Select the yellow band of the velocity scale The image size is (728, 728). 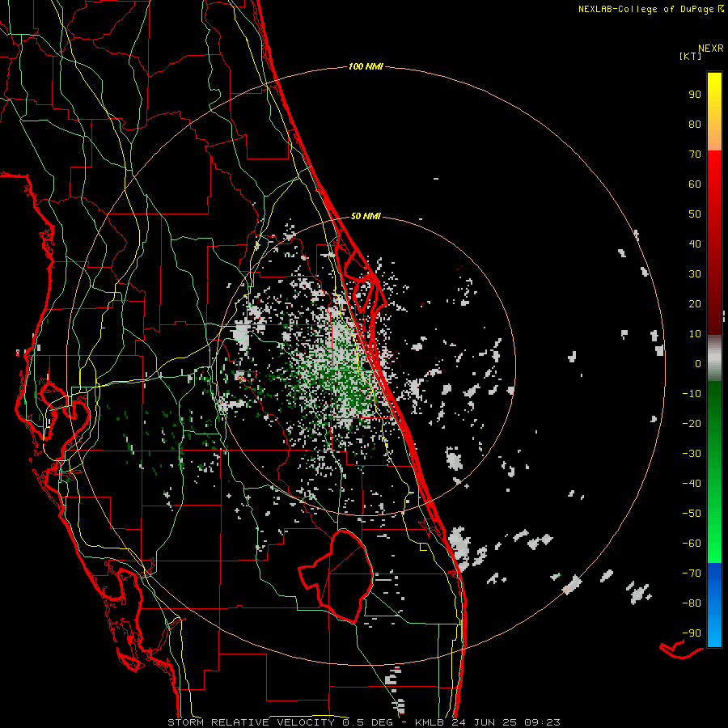pyautogui.click(x=714, y=112)
